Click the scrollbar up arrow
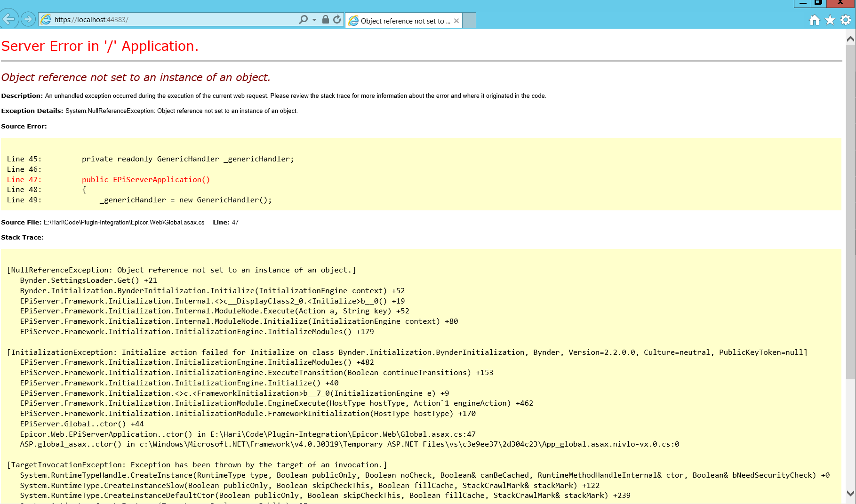This screenshot has width=856, height=504. (x=850, y=39)
